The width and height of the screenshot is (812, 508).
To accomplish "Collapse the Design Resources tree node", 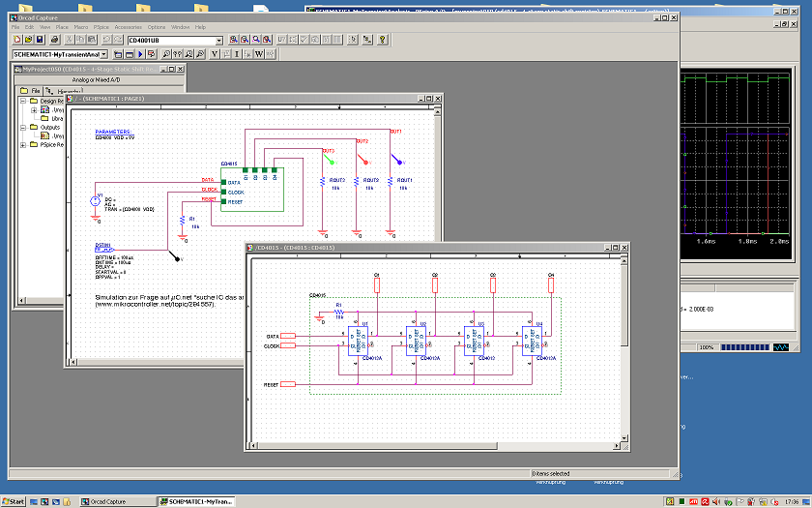I will click(23, 101).
